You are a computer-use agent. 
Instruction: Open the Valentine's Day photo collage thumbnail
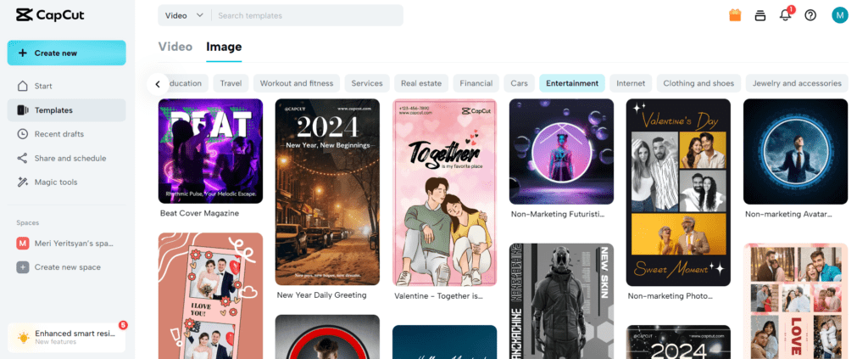click(x=678, y=193)
